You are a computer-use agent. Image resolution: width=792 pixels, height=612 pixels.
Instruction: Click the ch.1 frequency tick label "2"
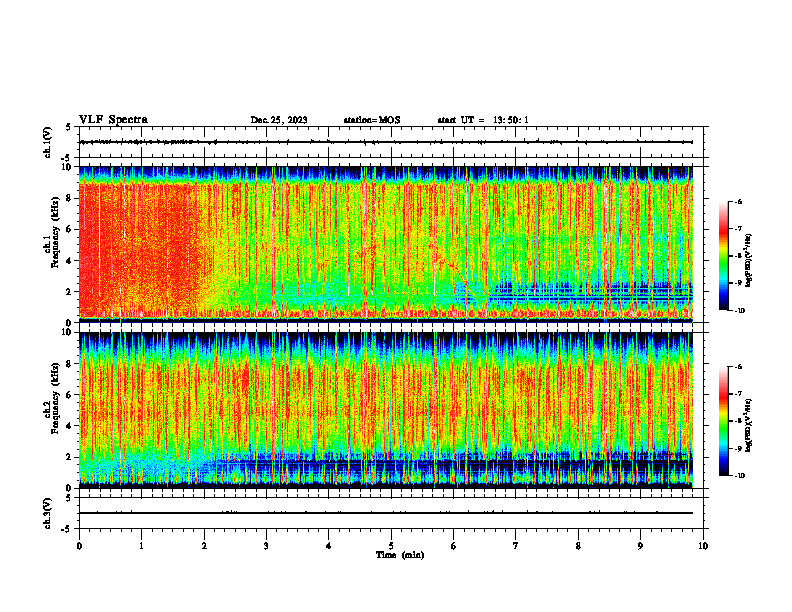(x=70, y=291)
